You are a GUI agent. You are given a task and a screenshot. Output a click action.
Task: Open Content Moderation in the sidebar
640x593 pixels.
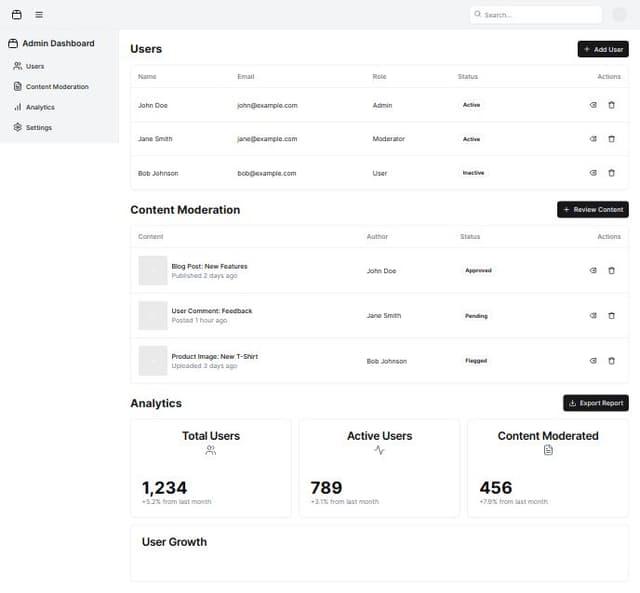(51, 87)
